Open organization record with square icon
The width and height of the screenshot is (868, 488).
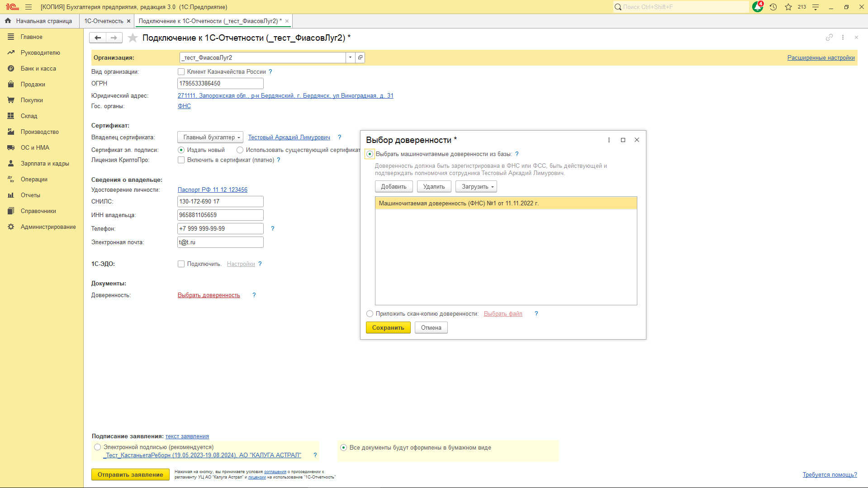pyautogui.click(x=360, y=57)
